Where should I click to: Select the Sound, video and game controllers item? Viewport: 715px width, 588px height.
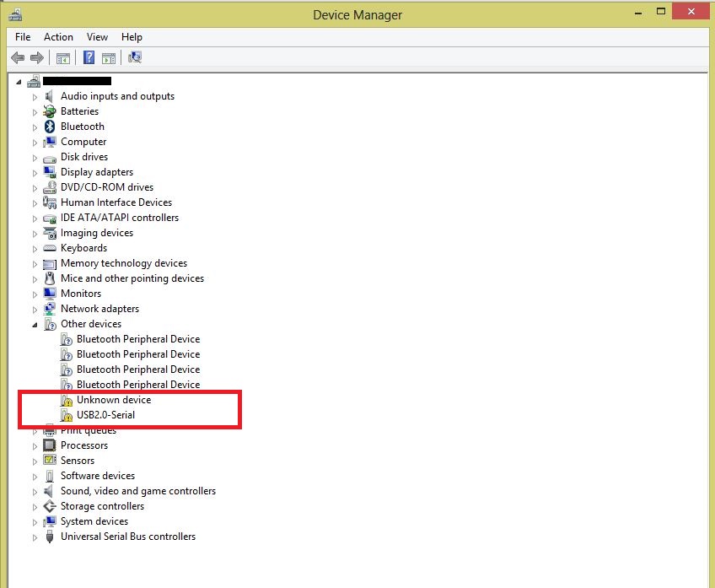coord(137,491)
